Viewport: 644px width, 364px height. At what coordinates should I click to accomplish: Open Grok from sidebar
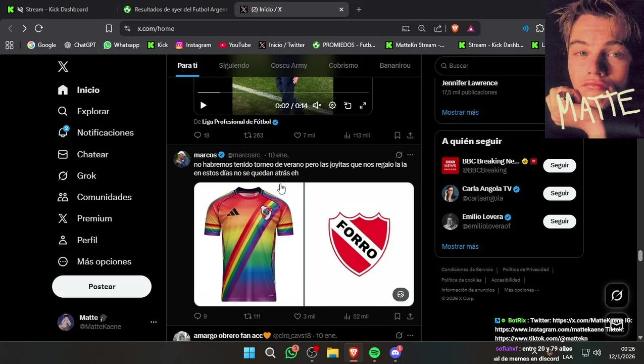point(77,176)
